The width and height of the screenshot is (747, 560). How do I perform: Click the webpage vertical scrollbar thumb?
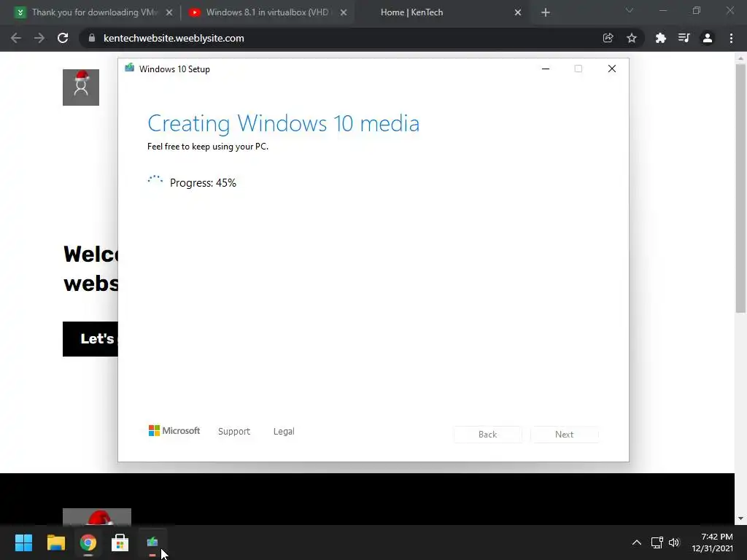pos(740,188)
